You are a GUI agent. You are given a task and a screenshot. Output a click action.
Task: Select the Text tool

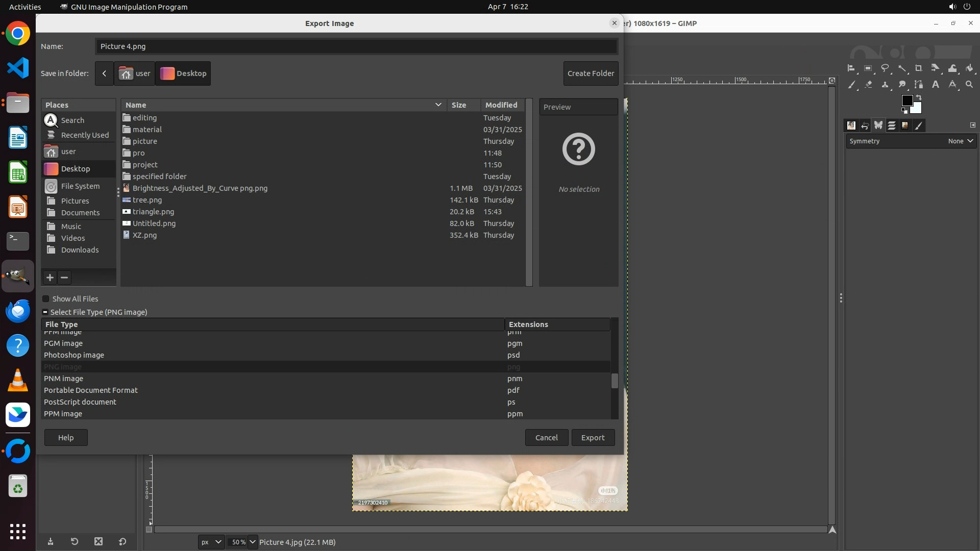coord(936,84)
